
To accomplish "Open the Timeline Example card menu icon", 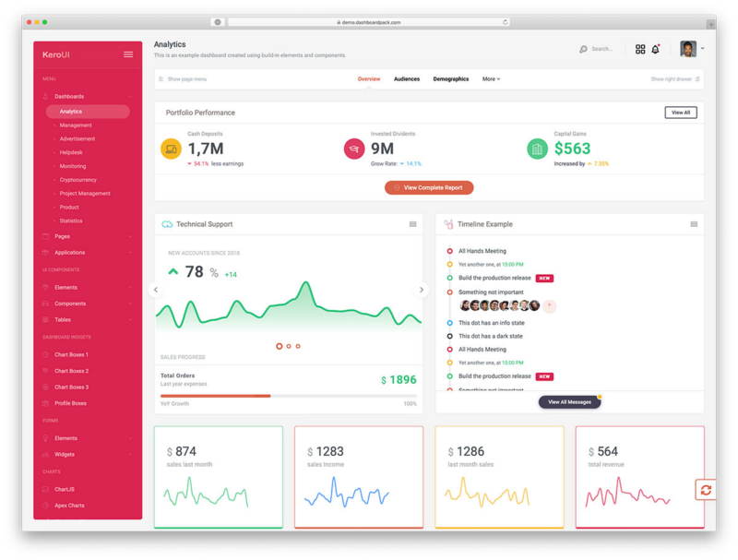I will tap(694, 223).
